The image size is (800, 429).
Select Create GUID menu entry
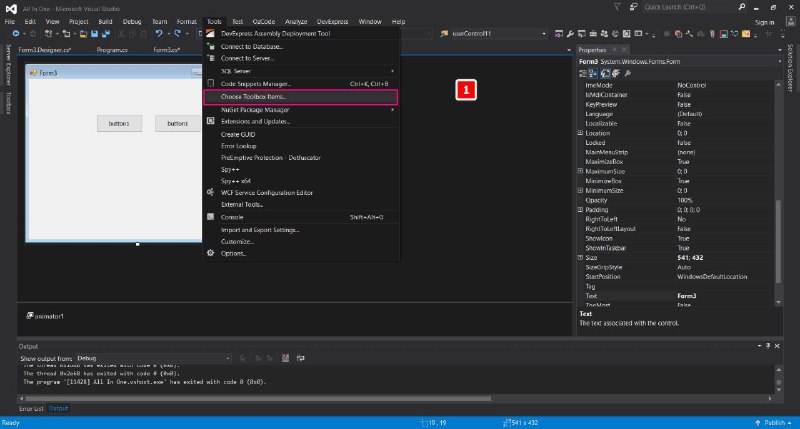coord(301,135)
